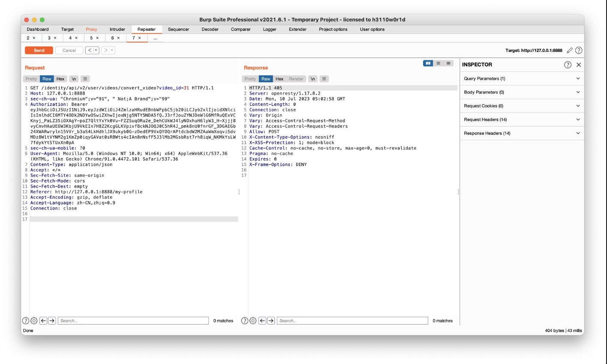Open the Request pane options menu icon
Viewport: 607px width, 364px height.
(85, 79)
